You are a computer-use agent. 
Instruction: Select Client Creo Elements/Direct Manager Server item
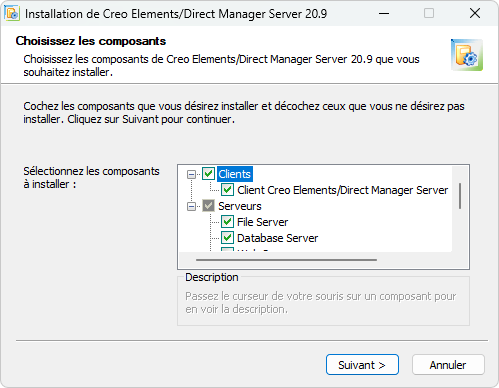click(343, 190)
